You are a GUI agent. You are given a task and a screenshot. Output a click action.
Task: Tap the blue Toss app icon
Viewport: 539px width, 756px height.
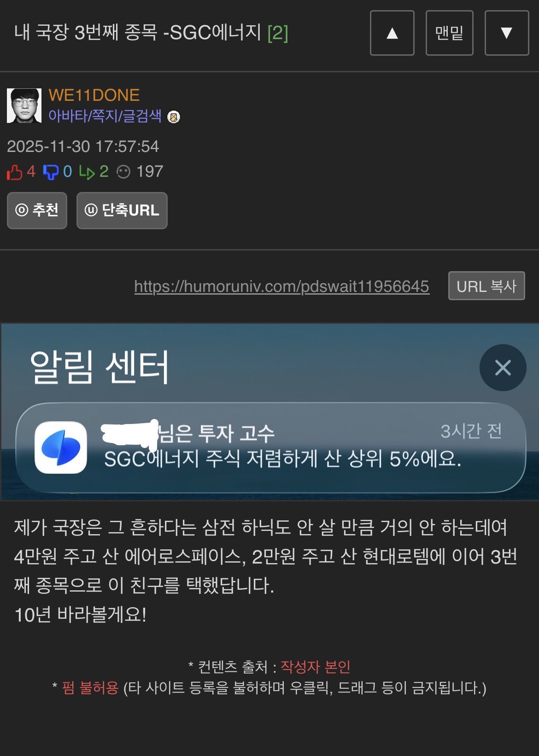[61, 448]
